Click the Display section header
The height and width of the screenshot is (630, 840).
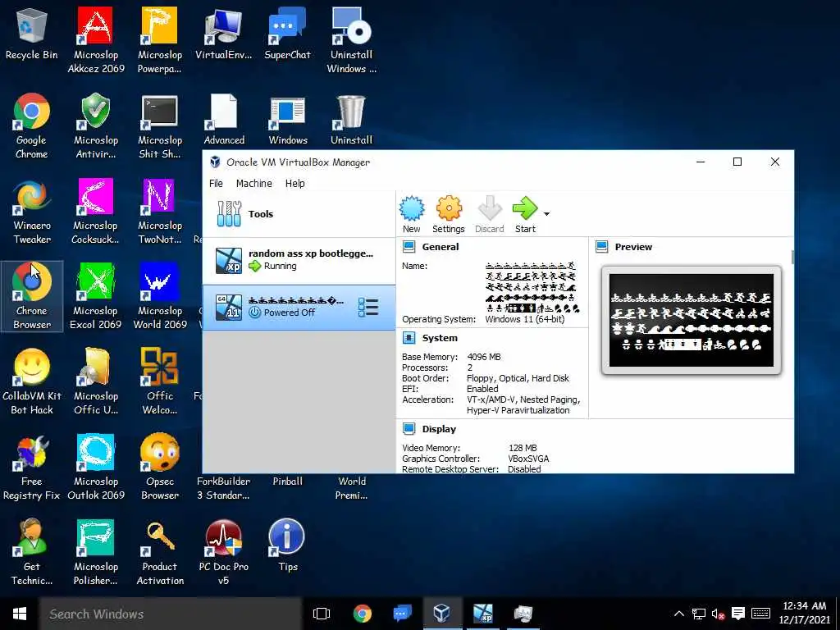pos(439,429)
